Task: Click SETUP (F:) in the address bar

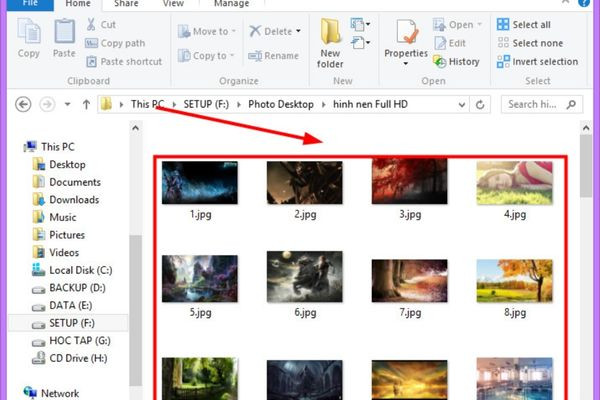Action: click(x=206, y=104)
